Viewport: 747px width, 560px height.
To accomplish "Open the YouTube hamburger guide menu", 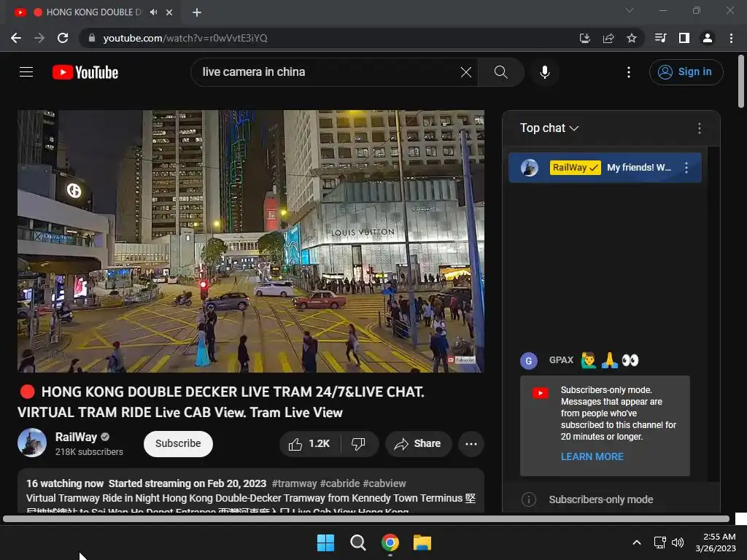I will [26, 72].
